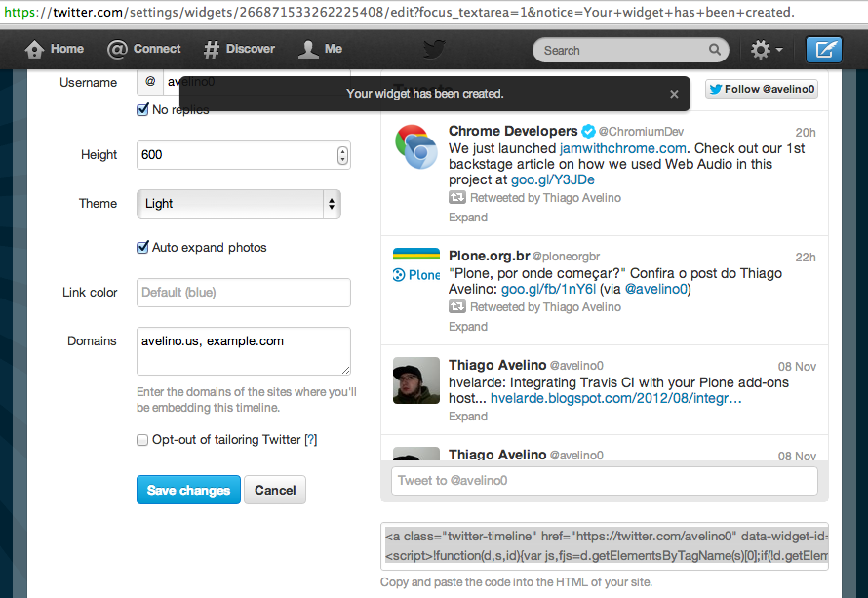This screenshot has height=598, width=868.
Task: Click the Height field showing 600
Action: [244, 155]
